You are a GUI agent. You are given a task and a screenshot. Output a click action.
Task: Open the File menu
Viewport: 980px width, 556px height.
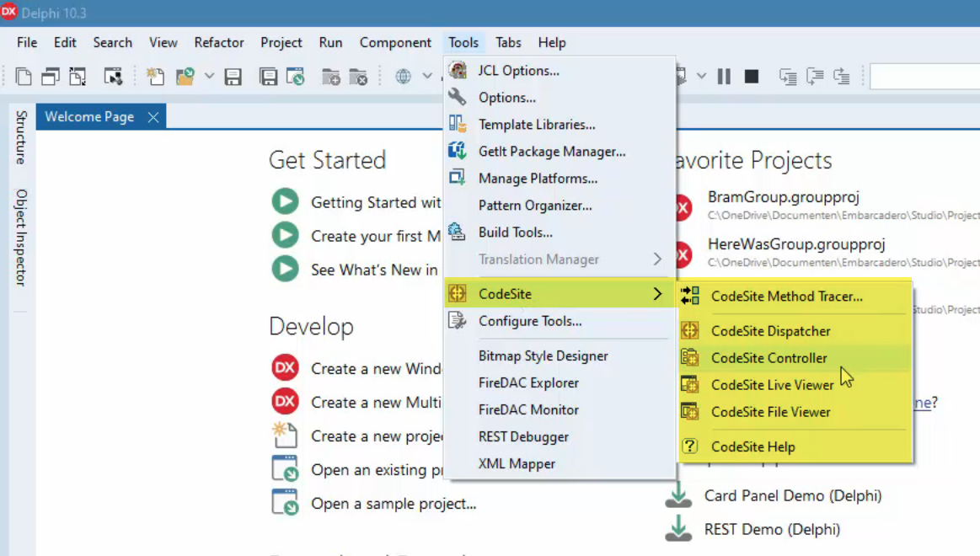coord(27,42)
